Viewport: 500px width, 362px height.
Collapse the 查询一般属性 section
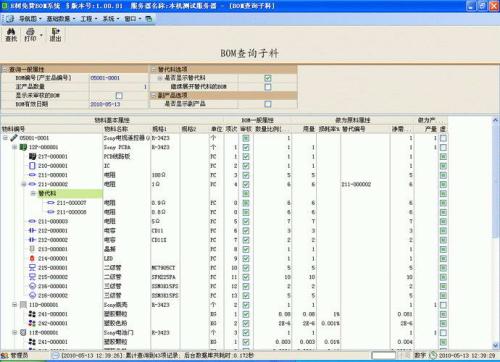(5, 69)
